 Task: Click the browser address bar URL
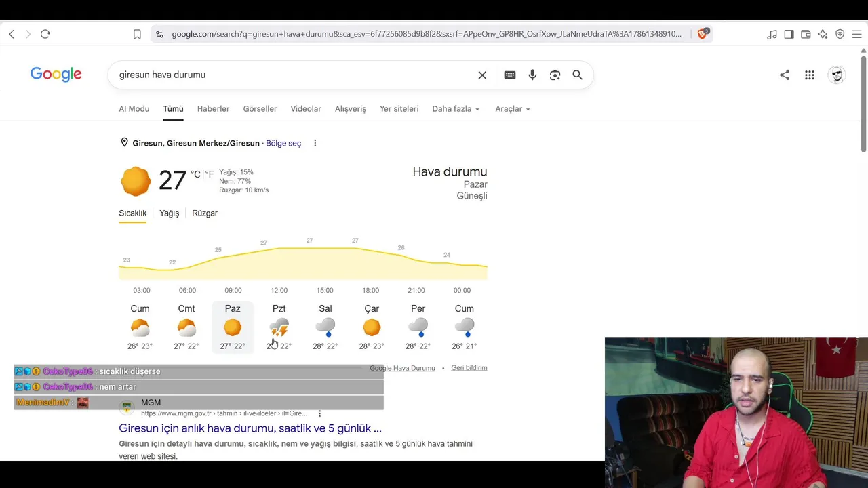427,34
